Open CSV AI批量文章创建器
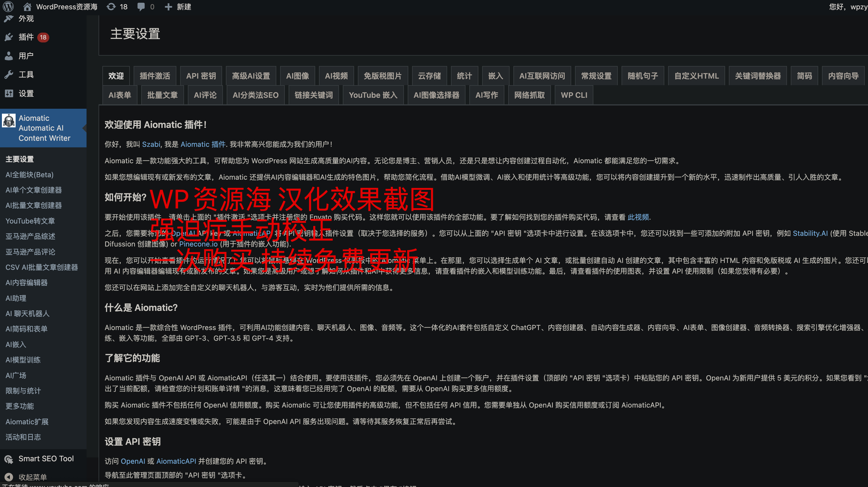 (42, 267)
